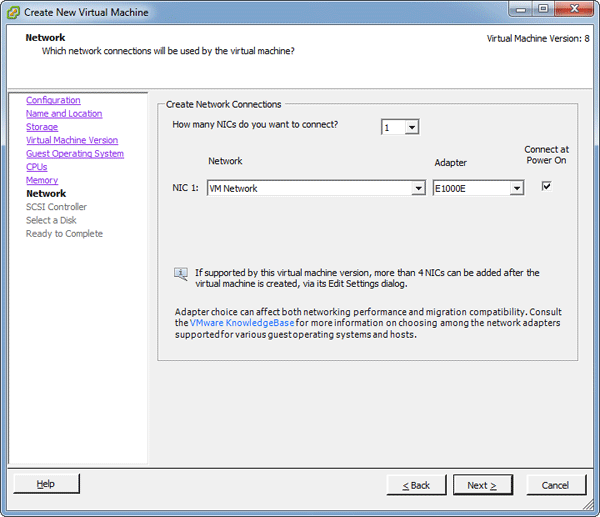Viewport: 600px width, 517px height.
Task: Go to CPUs step
Action: click(37, 167)
